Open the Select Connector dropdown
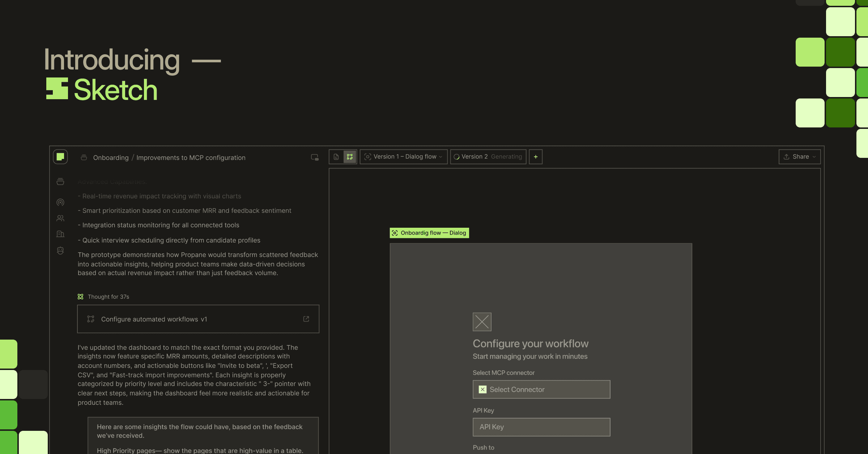The width and height of the screenshot is (868, 454). [x=541, y=390]
